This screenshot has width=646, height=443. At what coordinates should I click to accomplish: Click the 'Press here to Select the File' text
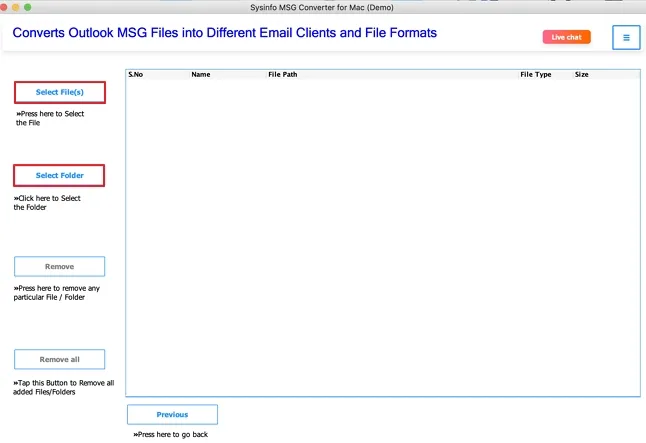[x=50, y=118]
